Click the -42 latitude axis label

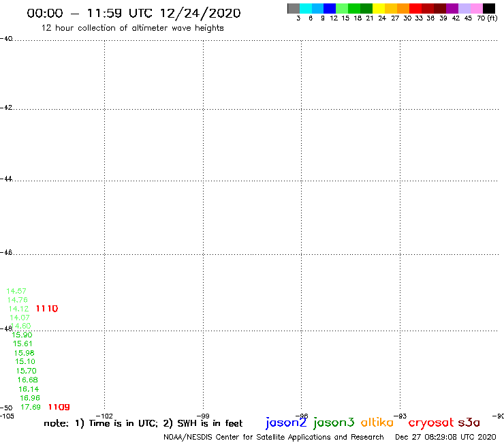click(x=6, y=108)
